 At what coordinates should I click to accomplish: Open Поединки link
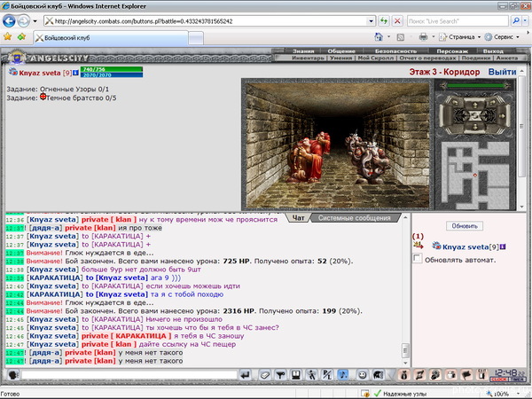476,58
